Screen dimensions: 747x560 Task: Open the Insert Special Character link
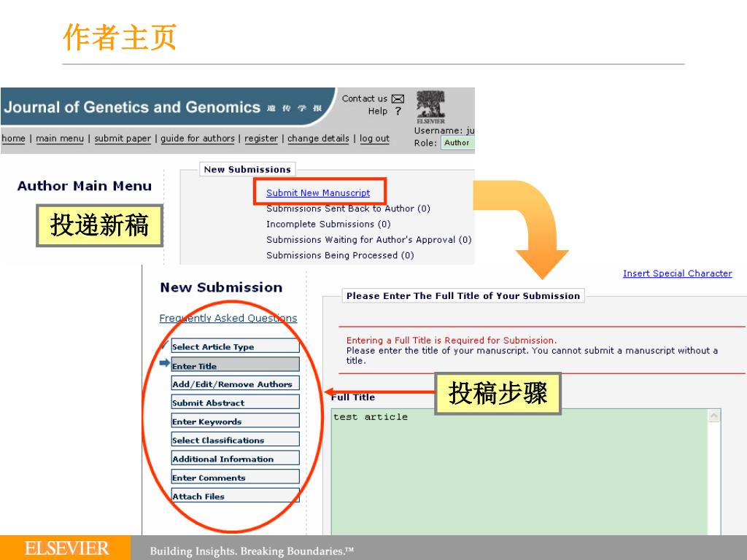point(678,273)
